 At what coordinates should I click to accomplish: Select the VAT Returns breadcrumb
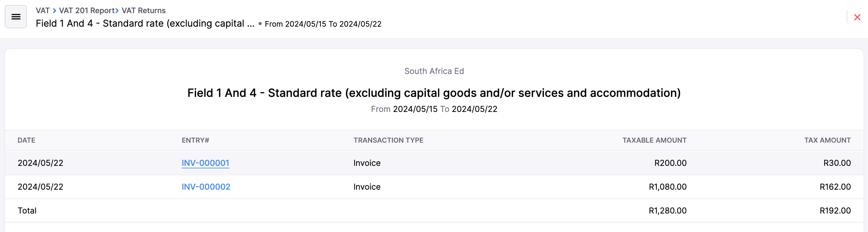(143, 10)
